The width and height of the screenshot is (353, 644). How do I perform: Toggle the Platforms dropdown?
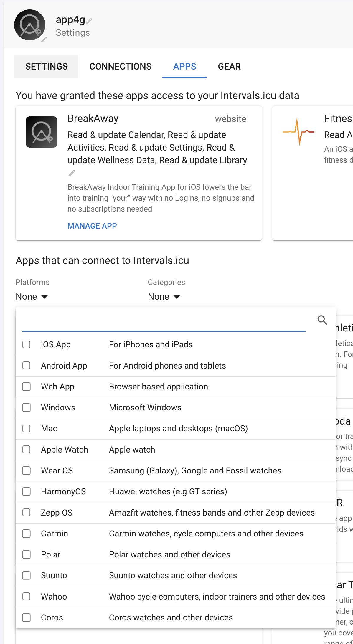click(32, 297)
